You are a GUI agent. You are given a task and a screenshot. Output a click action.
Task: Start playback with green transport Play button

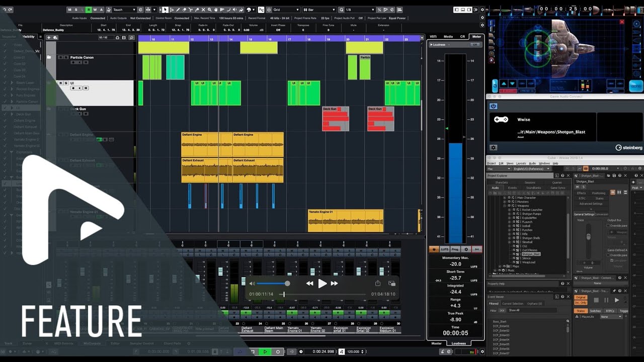tap(265, 351)
